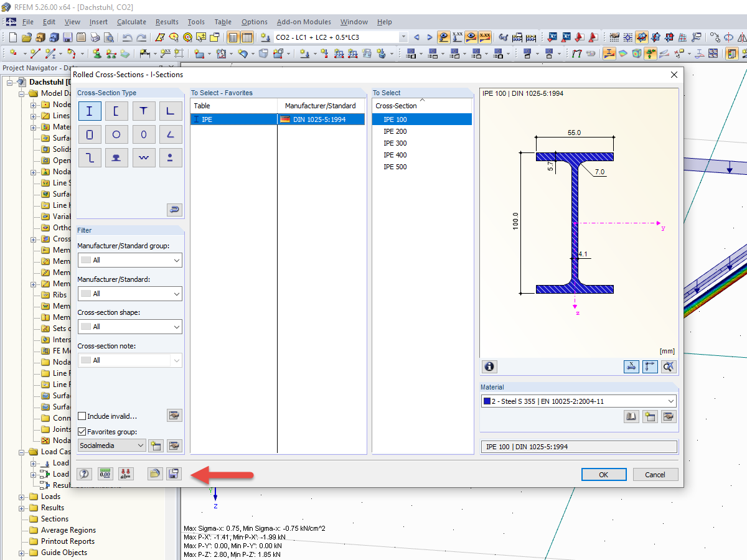Select the channel section type button
The height and width of the screenshot is (560, 747).
click(116, 111)
